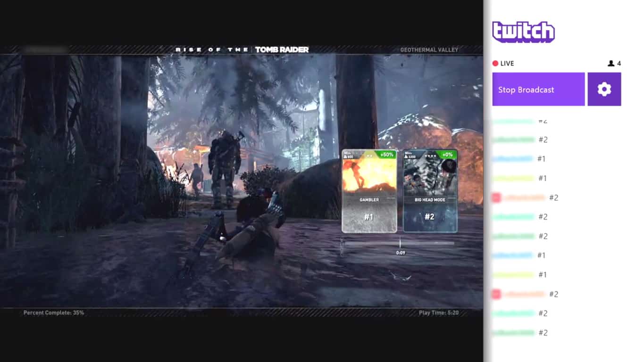Click the upper red chat user badge
The image size is (644, 362).
tap(496, 197)
